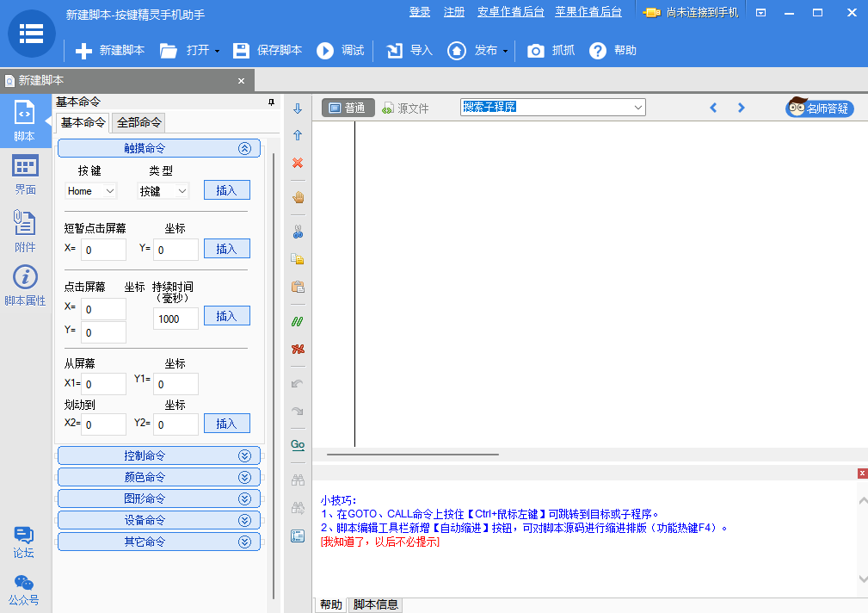The image size is (868, 613).
Task: Open the 抓抓 screen capture tool
Action: pyautogui.click(x=550, y=50)
